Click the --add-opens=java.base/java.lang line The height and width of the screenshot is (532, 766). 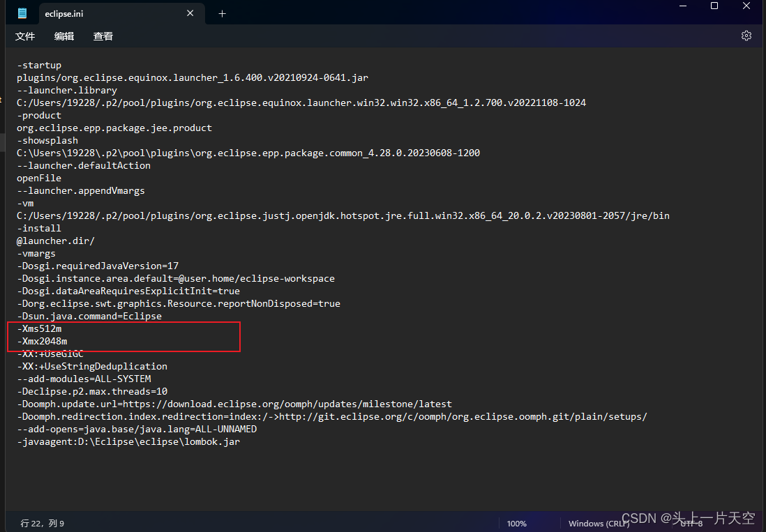[137, 430]
